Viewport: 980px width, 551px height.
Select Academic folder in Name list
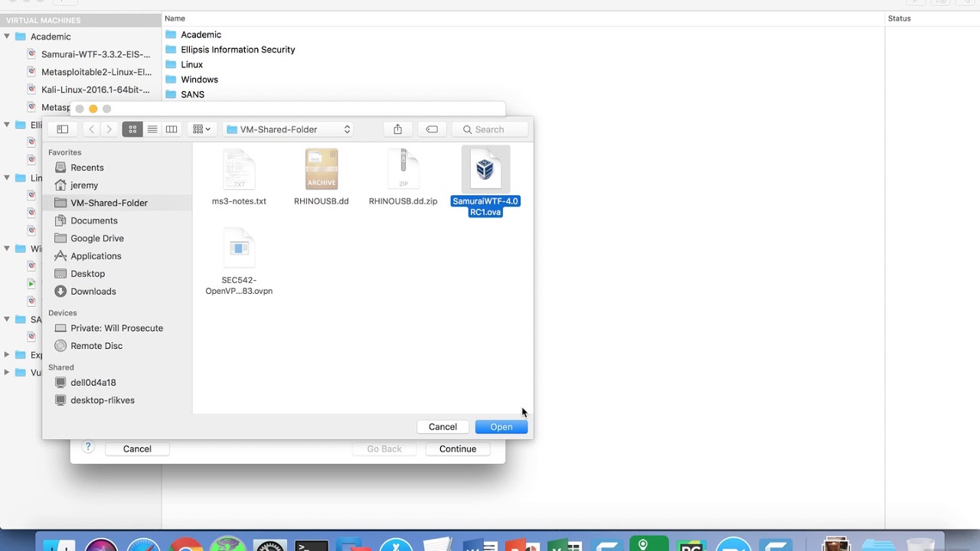click(201, 34)
